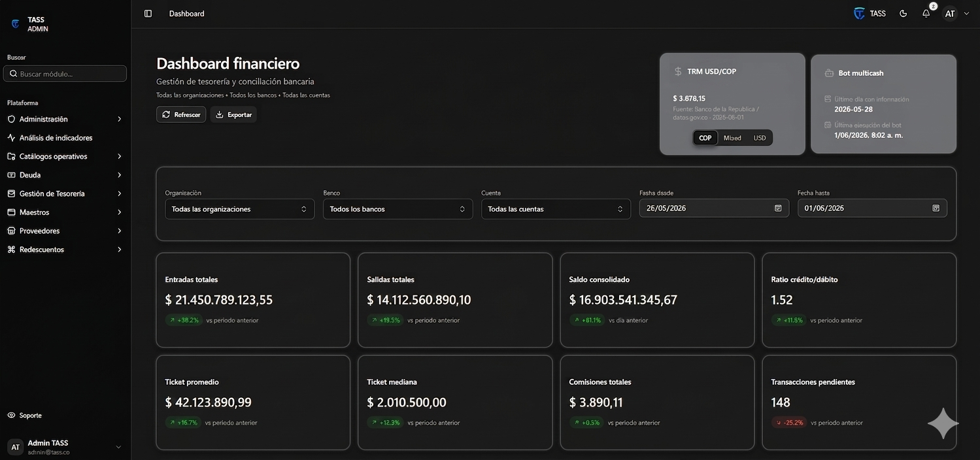Open Redescuentos menu item
980x460 pixels.
point(65,250)
